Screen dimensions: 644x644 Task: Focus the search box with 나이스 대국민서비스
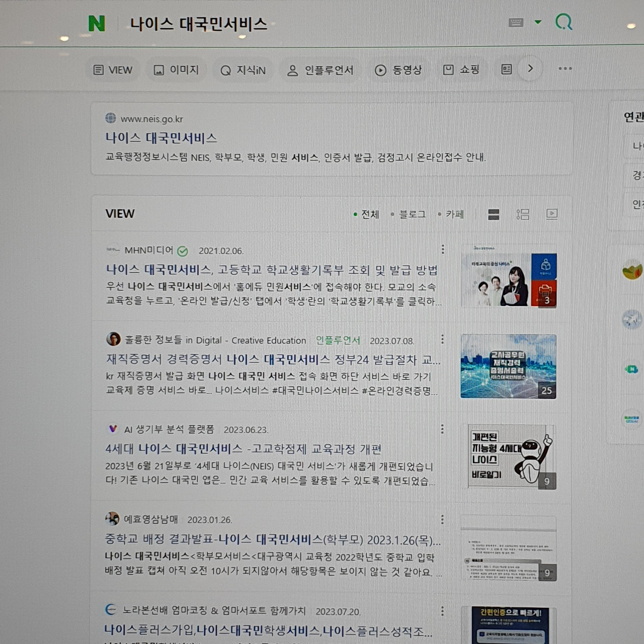pos(199,24)
